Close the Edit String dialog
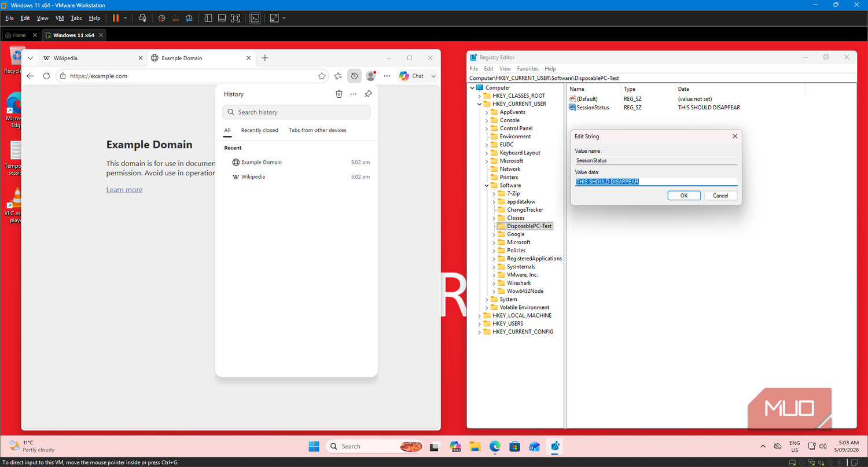The image size is (868, 467). tap(735, 137)
